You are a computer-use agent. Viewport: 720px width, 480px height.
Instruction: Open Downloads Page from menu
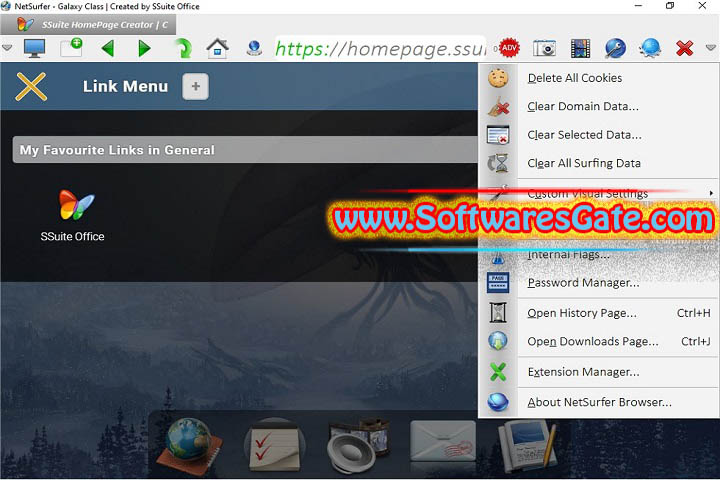[x=598, y=342]
